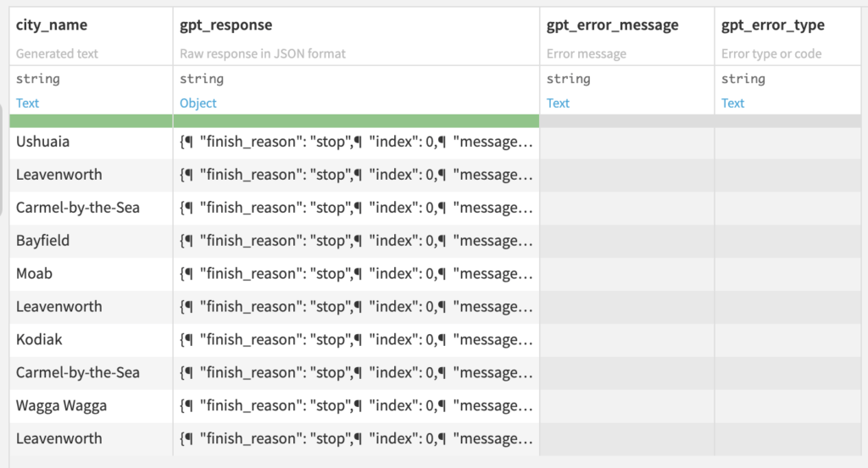Select the gpt_error_type column header
The height and width of the screenshot is (468, 868).
click(773, 25)
